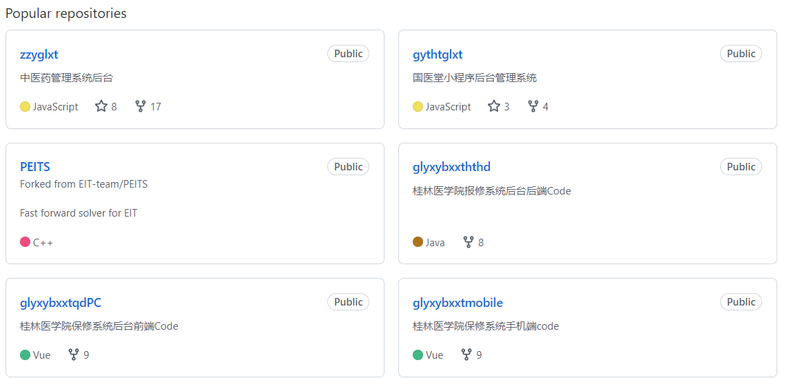The width and height of the screenshot is (800, 378).
Task: Click the Public badge on glyxybxxththd card
Action: [741, 167]
